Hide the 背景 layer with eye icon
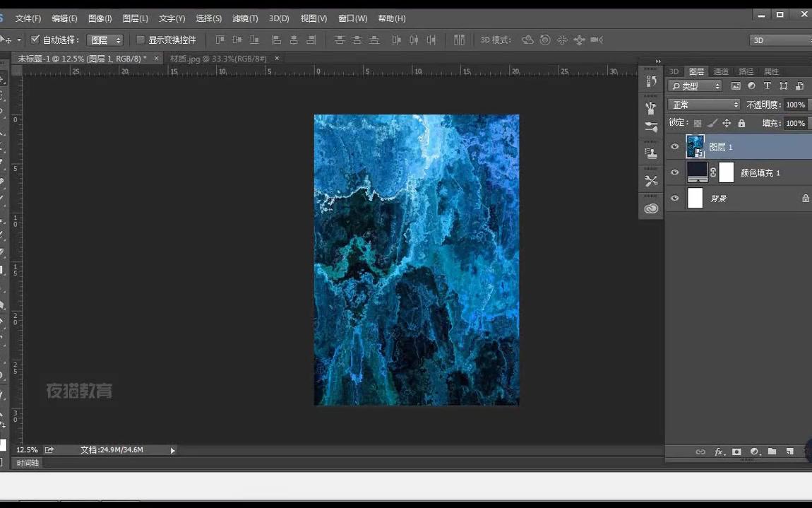 [x=674, y=199]
